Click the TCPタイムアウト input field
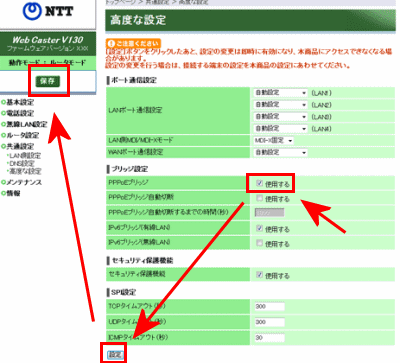Image resolution: width=400 pixels, height=363 pixels. click(x=270, y=306)
